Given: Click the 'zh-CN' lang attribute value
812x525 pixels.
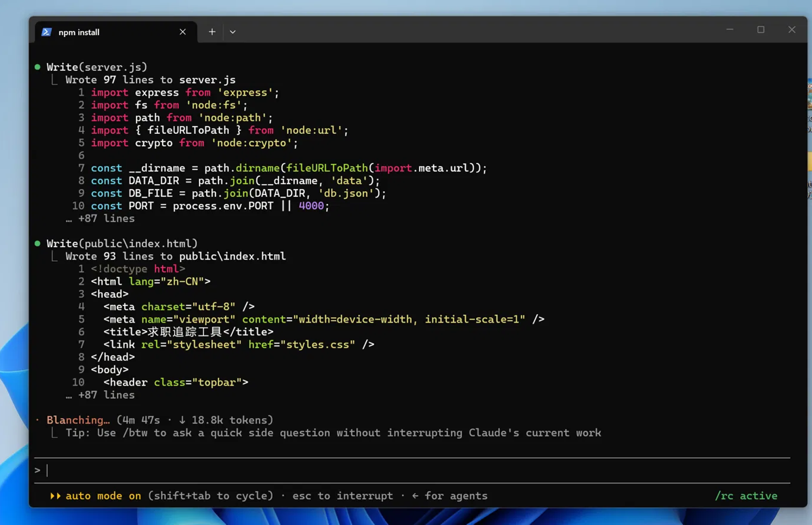Looking at the screenshot, I should click(182, 282).
